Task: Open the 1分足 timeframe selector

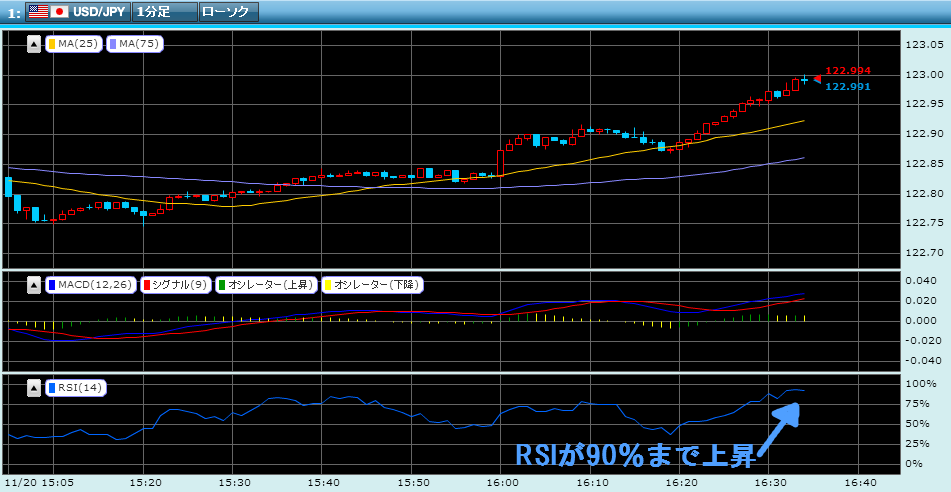Action: (x=165, y=12)
